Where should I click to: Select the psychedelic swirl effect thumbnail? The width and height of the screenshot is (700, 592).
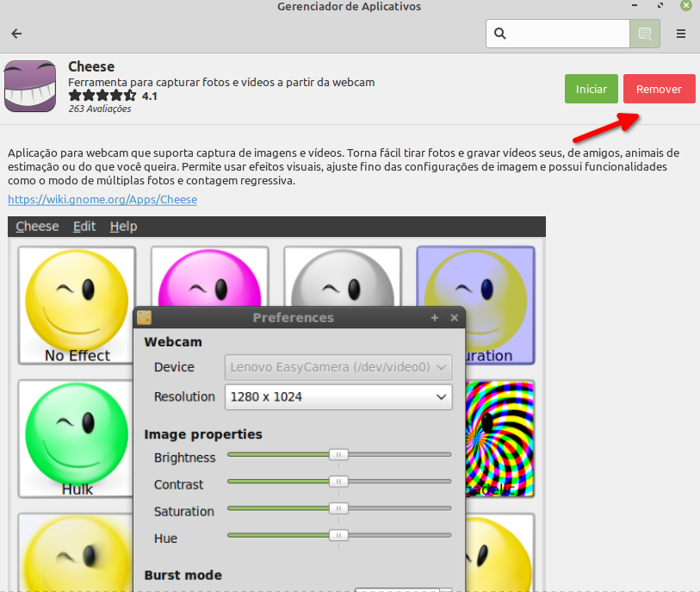click(x=500, y=439)
